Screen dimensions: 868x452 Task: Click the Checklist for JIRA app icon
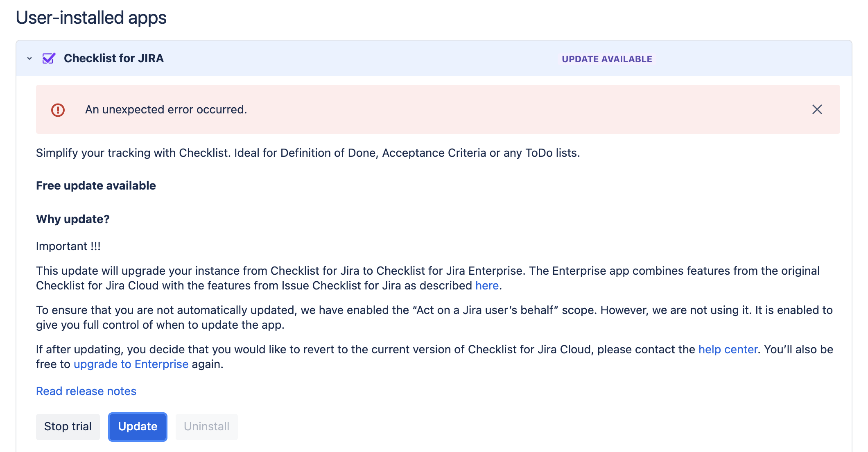(x=49, y=59)
